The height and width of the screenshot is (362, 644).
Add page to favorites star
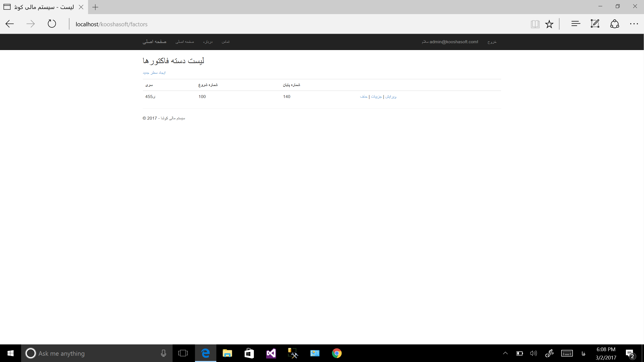(549, 24)
